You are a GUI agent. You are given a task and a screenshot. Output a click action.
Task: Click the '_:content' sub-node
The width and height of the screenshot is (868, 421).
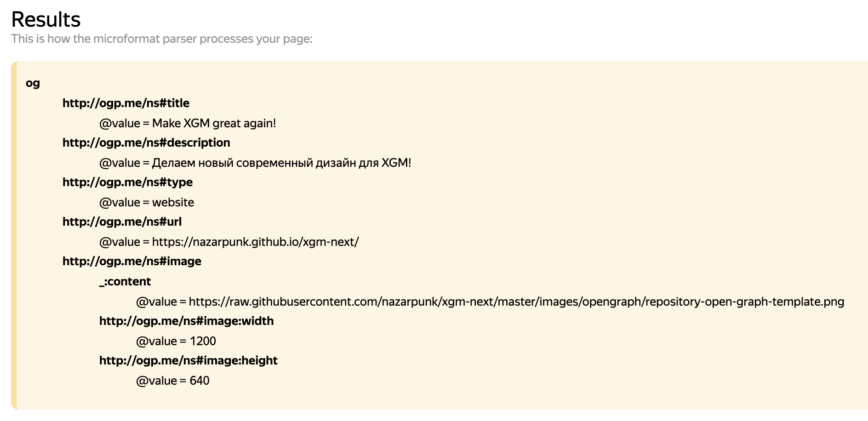(125, 281)
